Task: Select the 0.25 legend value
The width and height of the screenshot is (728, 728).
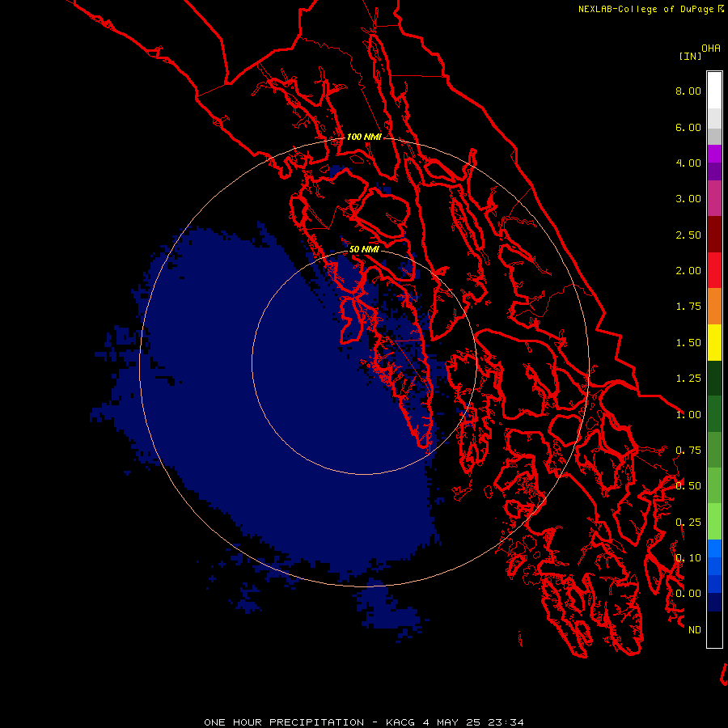Action: click(x=688, y=523)
